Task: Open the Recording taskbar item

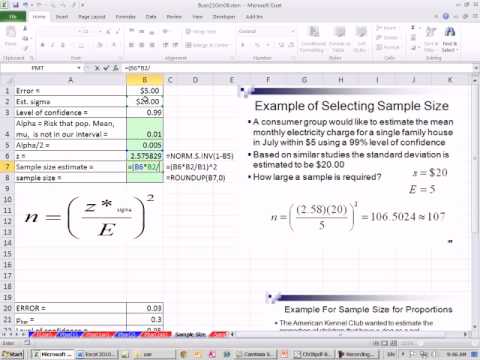Action: [358, 354]
